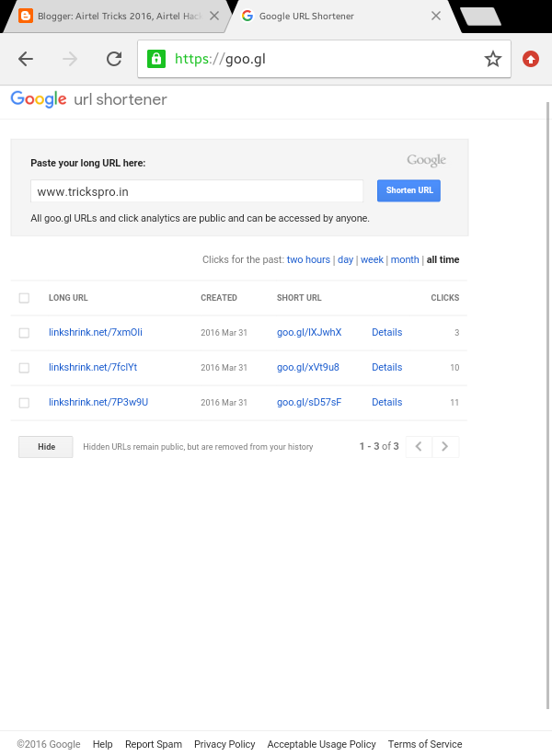Reload the current page

pos(114,58)
